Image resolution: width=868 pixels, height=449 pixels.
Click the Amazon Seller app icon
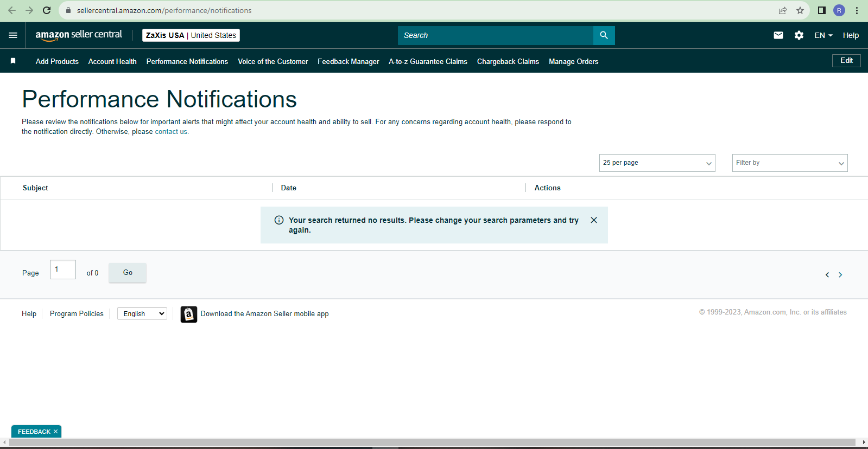pyautogui.click(x=189, y=314)
